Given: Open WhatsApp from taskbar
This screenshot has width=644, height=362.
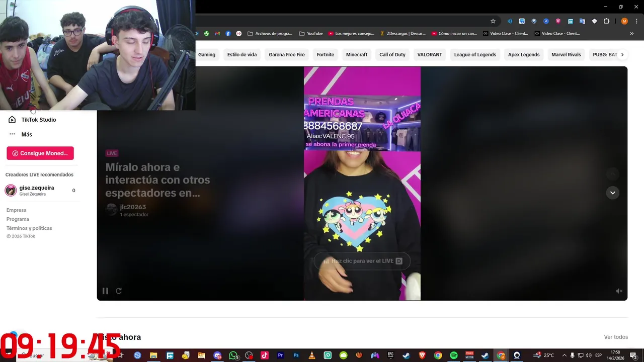Looking at the screenshot, I should tap(233, 355).
